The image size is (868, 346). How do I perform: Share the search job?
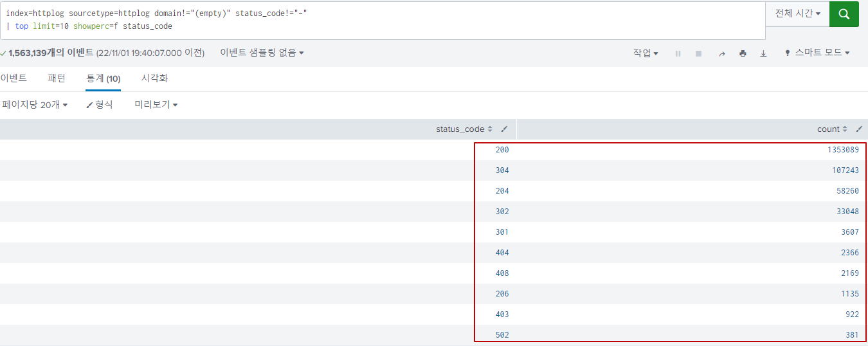coord(721,53)
